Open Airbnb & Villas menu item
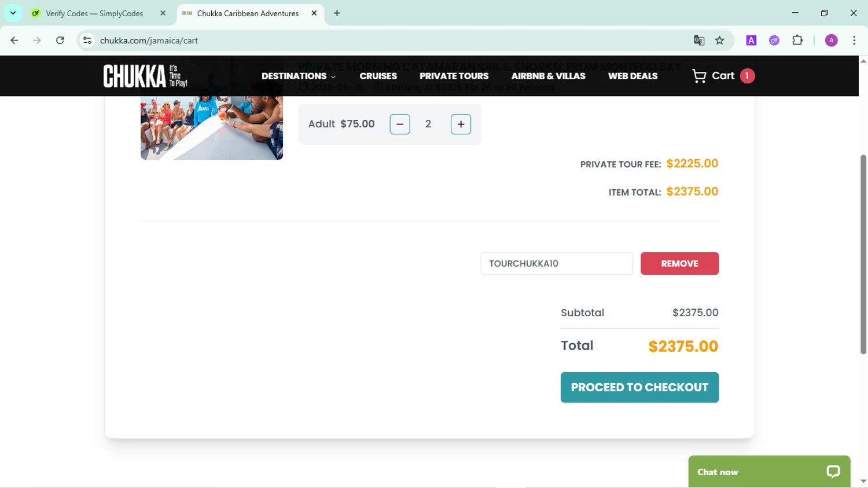The width and height of the screenshot is (868, 488). pyautogui.click(x=549, y=76)
